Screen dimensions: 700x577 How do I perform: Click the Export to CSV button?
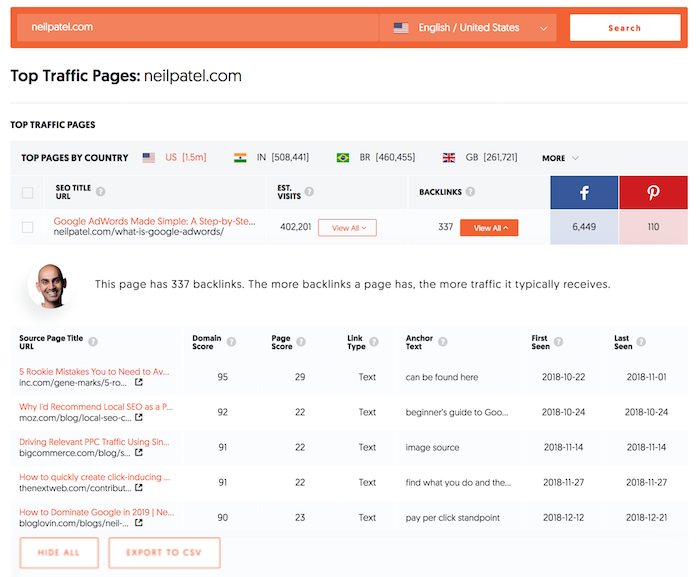[164, 553]
